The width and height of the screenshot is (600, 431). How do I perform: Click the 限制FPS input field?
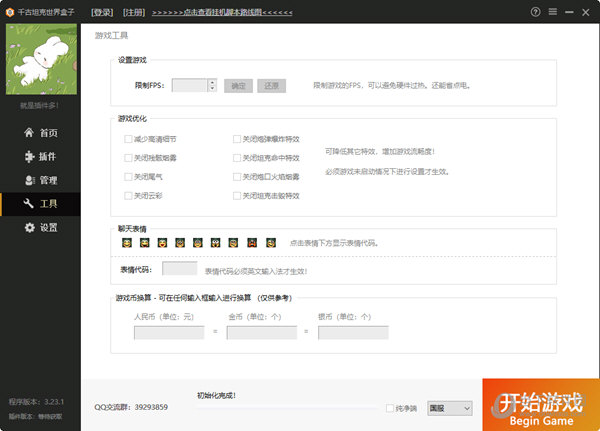[190, 86]
